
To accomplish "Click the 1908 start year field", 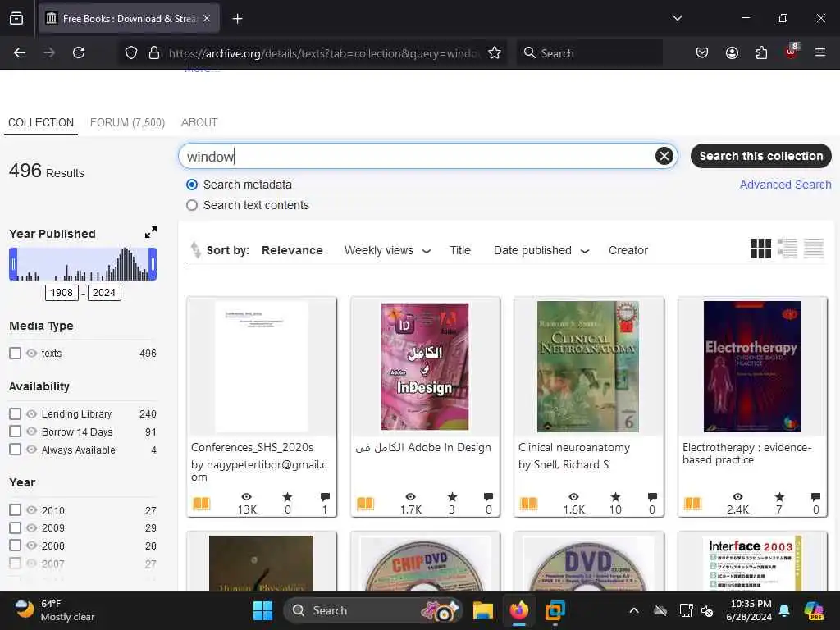I will pos(62,293).
